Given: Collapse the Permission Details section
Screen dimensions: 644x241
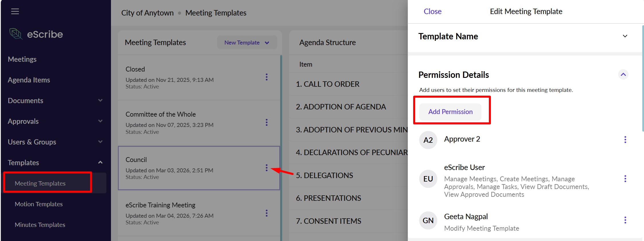Looking at the screenshot, I should click(623, 75).
